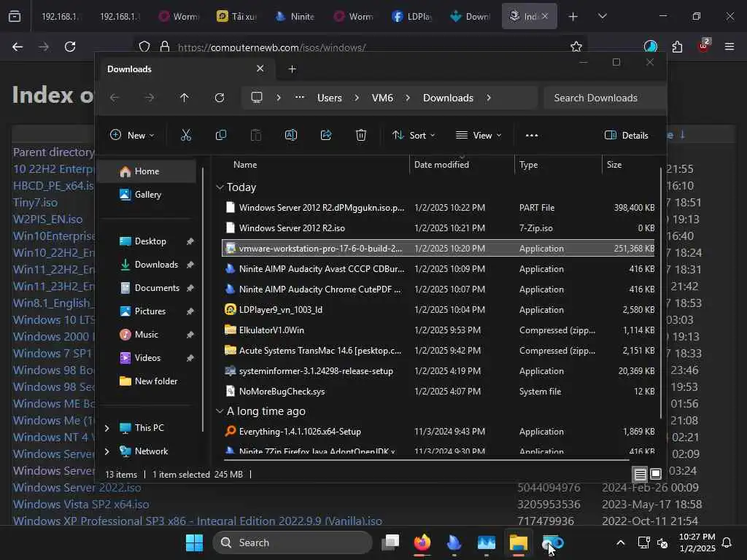Screen dimensions: 747x560
Task: Expand the chevron after Downloads in breadcrumb
Action: pyautogui.click(x=489, y=98)
